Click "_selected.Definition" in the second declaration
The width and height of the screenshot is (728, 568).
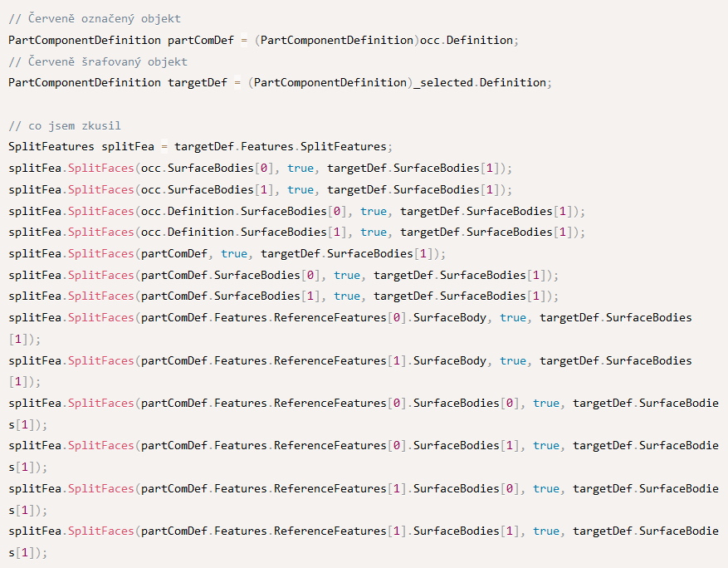pyautogui.click(x=480, y=83)
